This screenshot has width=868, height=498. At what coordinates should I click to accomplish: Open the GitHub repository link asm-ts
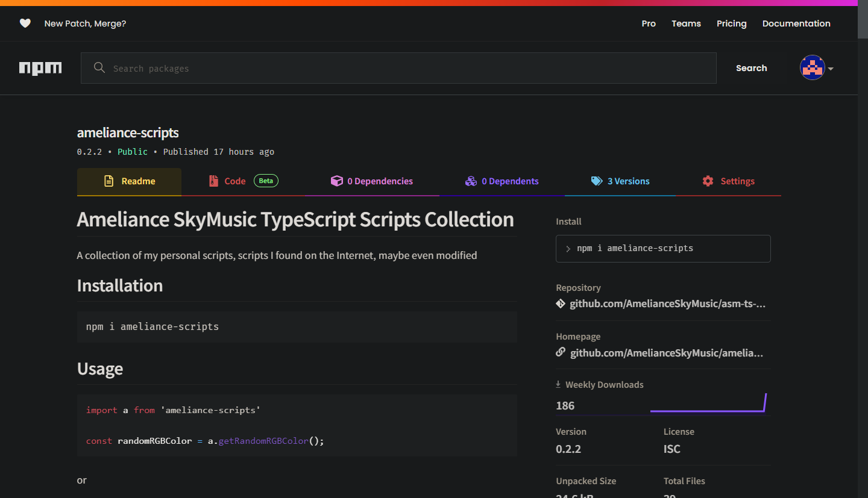(x=668, y=304)
